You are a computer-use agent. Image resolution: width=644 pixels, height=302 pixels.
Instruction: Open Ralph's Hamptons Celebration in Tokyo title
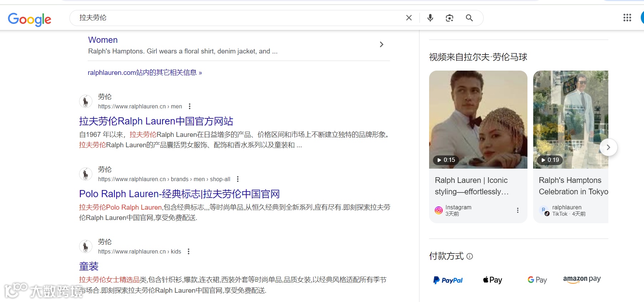click(573, 186)
